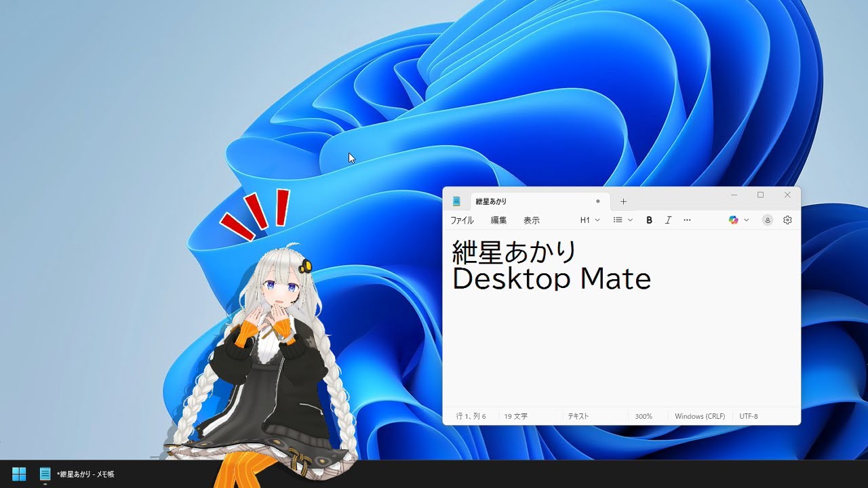Open more formatting options ellipsis
868x488 pixels.
click(x=687, y=220)
